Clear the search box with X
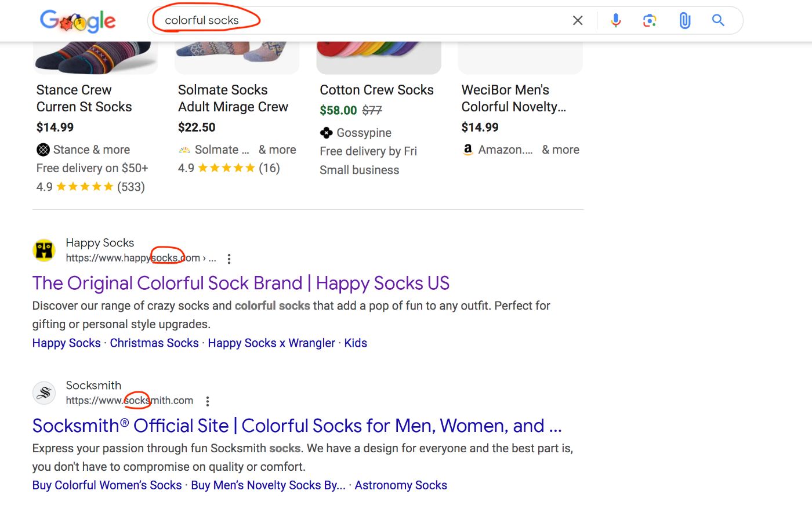 tap(578, 21)
